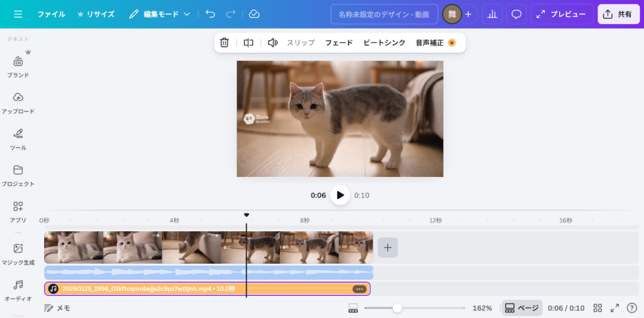This screenshot has width=644, height=318.
Task: Add collaborator with the plus button
Action: (x=468, y=14)
